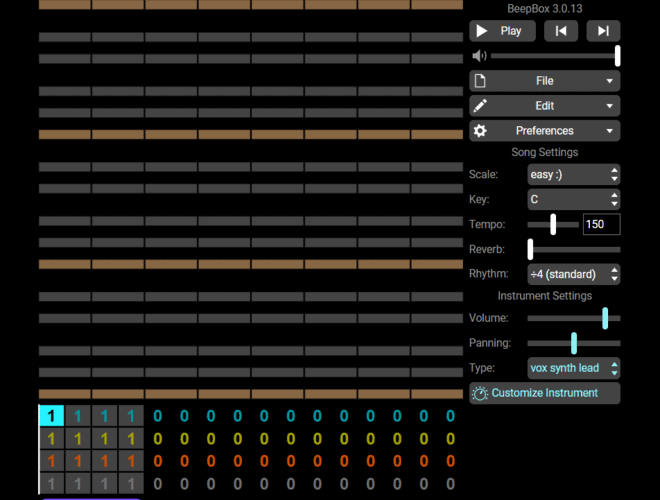This screenshot has width=660, height=500.
Task: Select orange channel pattern 1 in bar one
Action: point(51,461)
